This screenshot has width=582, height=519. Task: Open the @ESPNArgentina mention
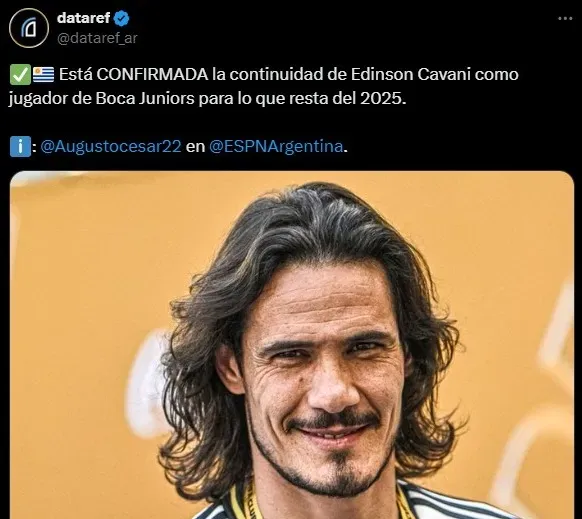[x=276, y=146]
